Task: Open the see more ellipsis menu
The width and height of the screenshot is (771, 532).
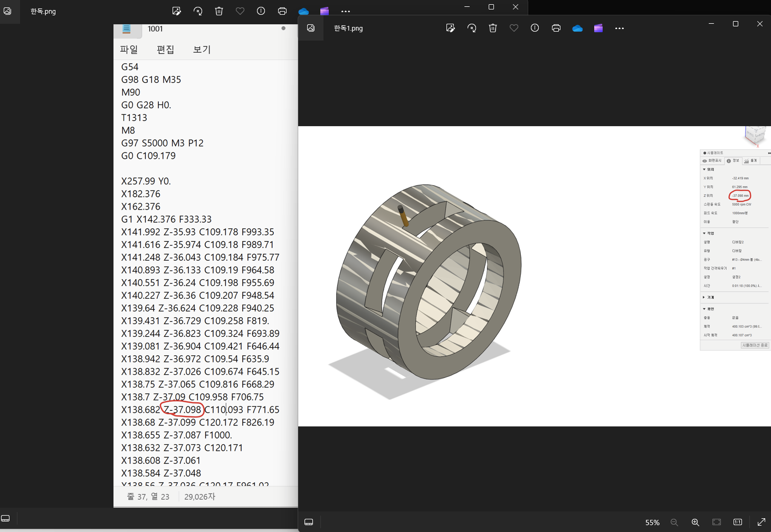Action: tap(620, 28)
